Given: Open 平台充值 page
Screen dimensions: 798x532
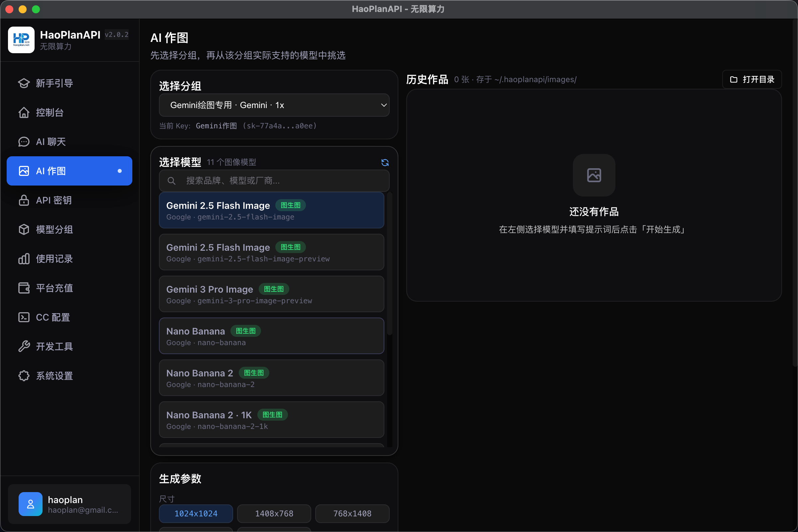Looking at the screenshot, I should pyautogui.click(x=69, y=288).
